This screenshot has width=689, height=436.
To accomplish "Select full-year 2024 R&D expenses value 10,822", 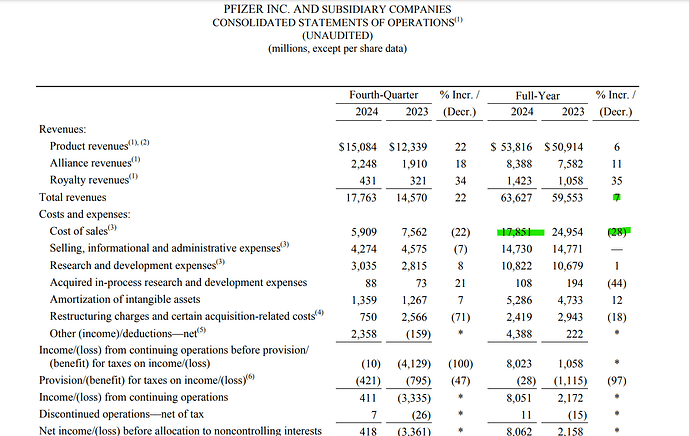I will 516,266.
